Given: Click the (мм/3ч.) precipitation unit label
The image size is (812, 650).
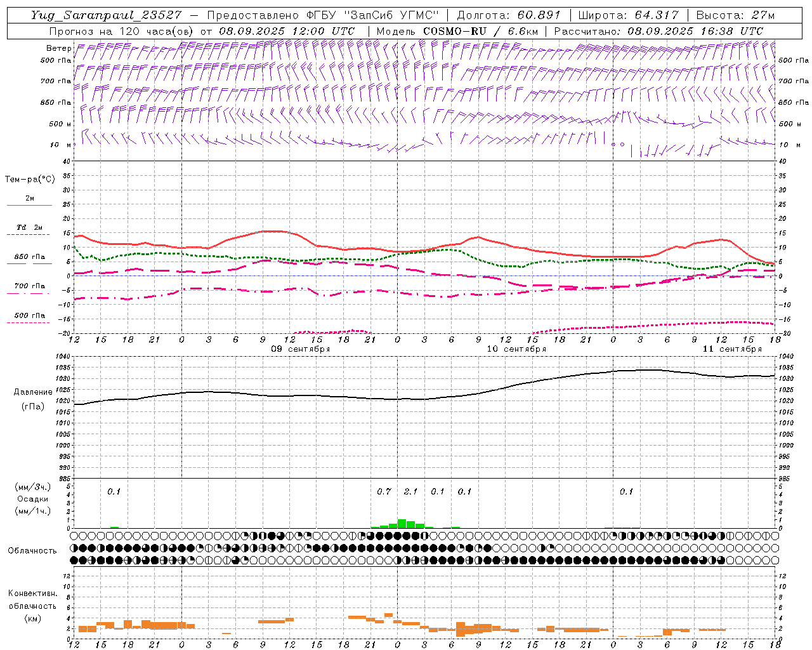Looking at the screenshot, I should (32, 487).
